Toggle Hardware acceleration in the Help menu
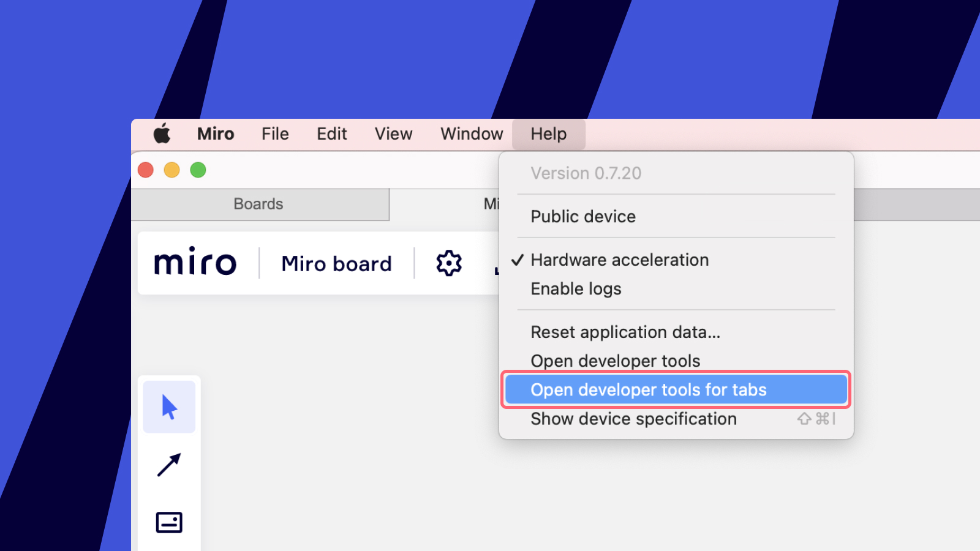 coord(619,260)
